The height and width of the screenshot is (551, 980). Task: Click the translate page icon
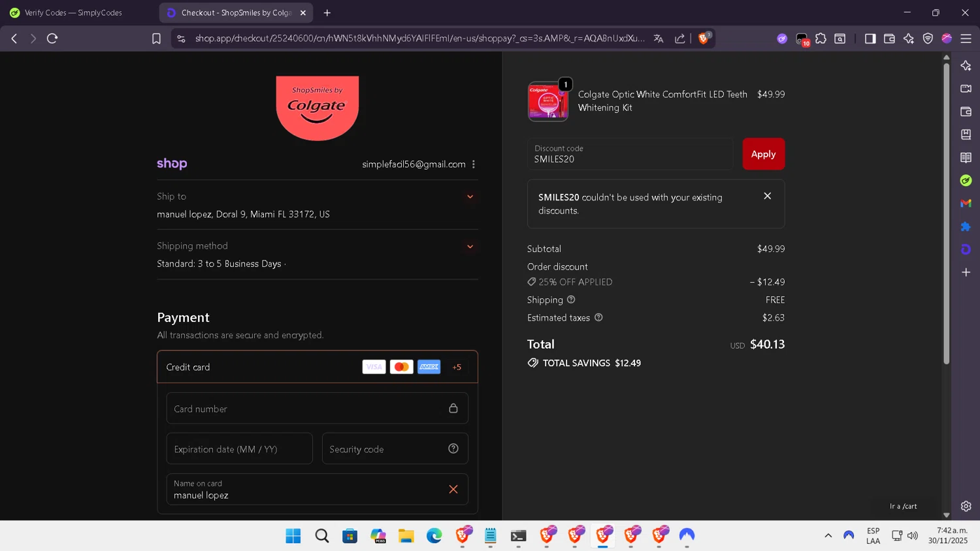[659, 39]
